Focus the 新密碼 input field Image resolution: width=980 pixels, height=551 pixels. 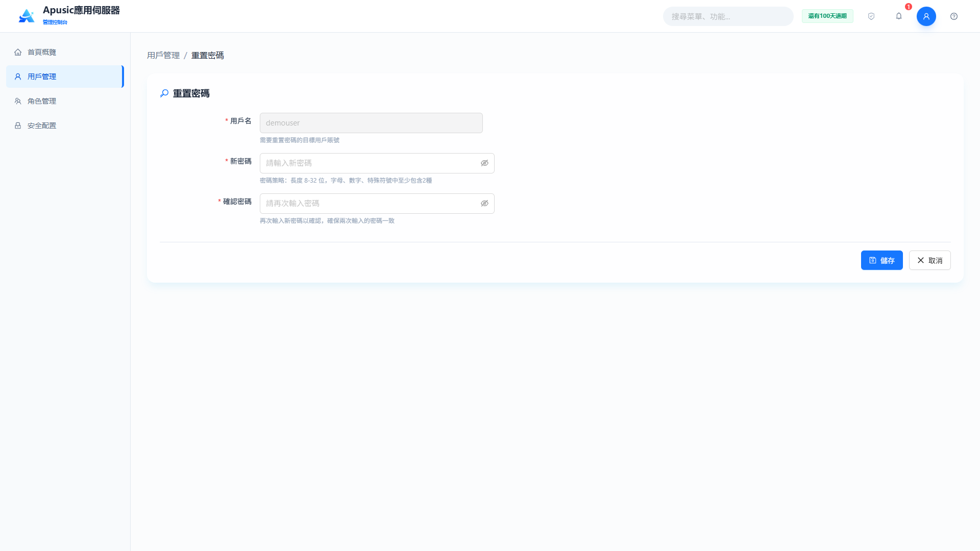pos(377,163)
